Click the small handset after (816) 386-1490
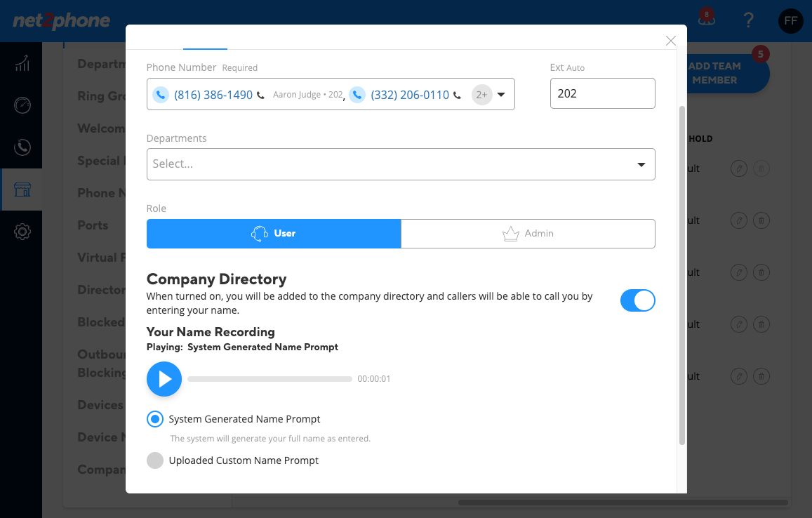 tap(260, 95)
